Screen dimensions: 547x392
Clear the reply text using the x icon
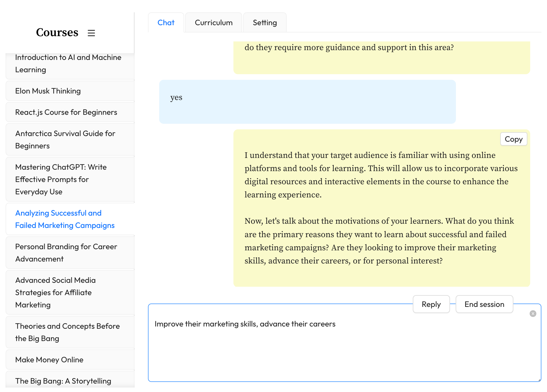click(x=533, y=313)
